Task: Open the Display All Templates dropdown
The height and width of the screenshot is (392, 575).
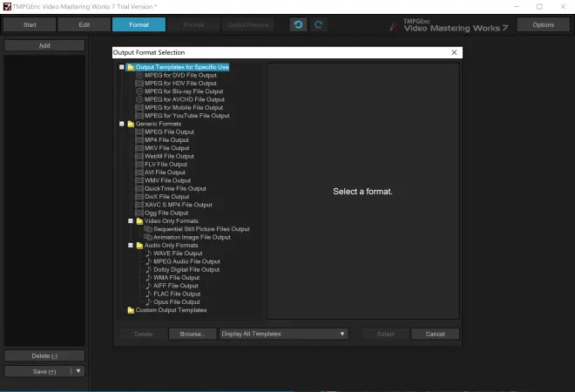Action: click(284, 334)
